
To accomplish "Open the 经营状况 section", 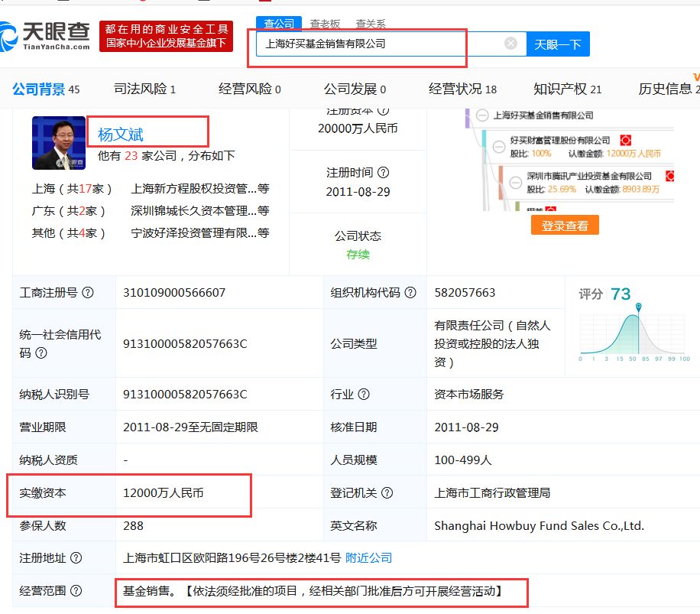I will 462,89.
